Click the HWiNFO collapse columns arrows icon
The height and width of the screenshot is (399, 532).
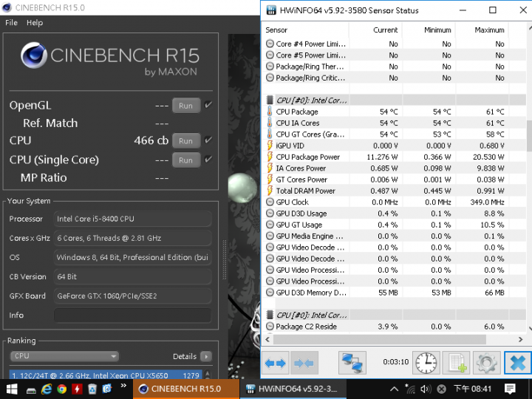(x=304, y=363)
